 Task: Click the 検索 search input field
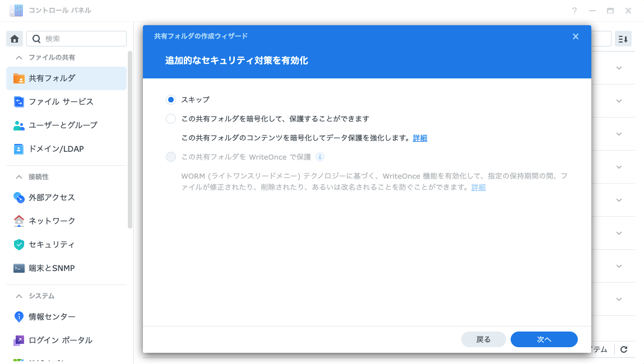76,39
